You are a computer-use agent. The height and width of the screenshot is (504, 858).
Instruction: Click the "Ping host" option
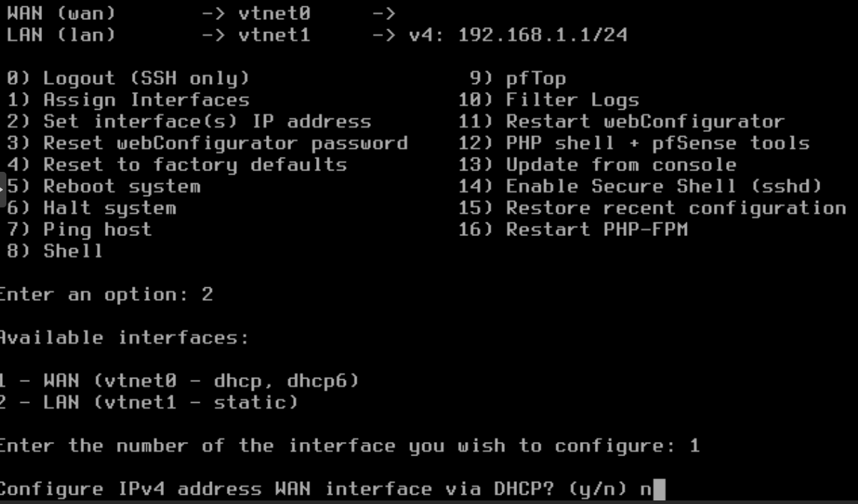(x=97, y=230)
